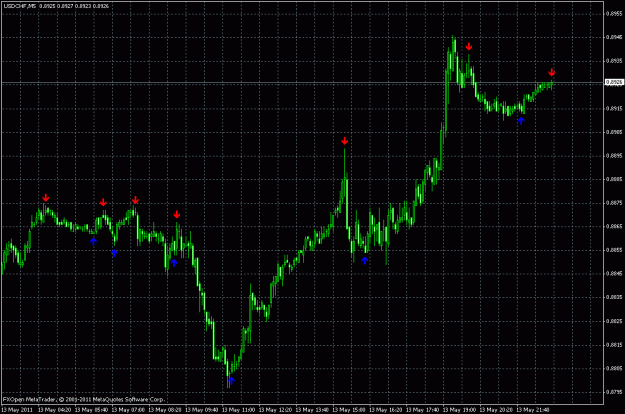Click the horizontal current bid price line
Screen dimensions: 625x414
pos(302,82)
